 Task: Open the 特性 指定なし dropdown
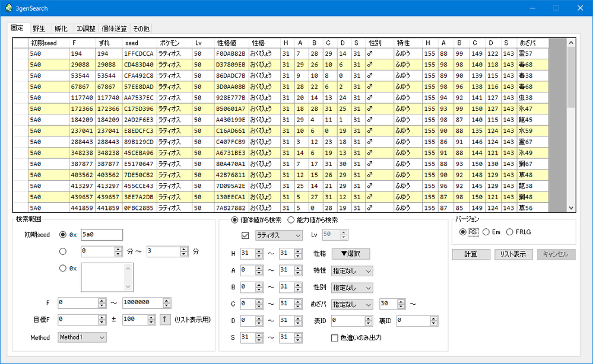352,271
